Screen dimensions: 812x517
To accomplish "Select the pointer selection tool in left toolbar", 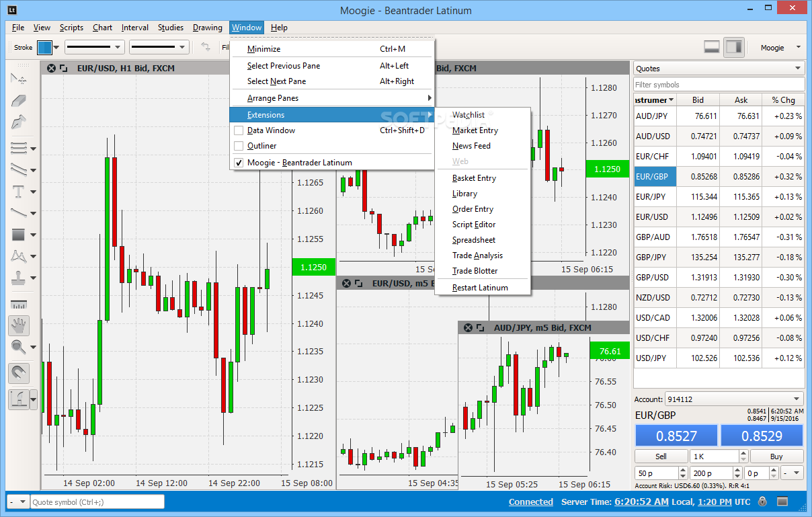I will [x=19, y=79].
